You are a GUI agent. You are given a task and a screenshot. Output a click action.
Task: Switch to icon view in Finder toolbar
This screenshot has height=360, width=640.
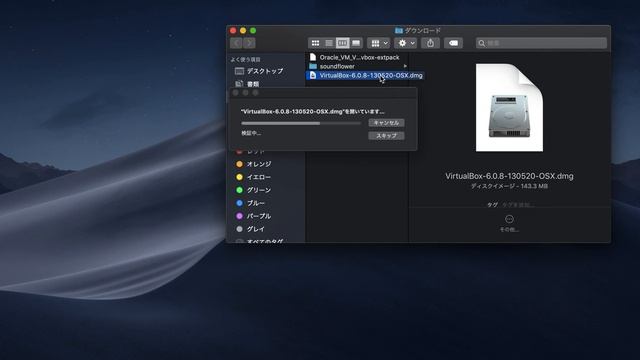(x=316, y=43)
